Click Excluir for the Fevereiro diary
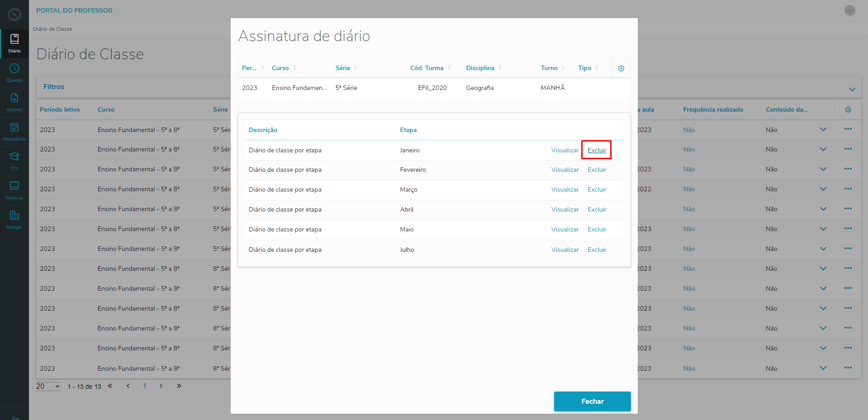Viewport: 868px width, 420px height. (x=597, y=170)
